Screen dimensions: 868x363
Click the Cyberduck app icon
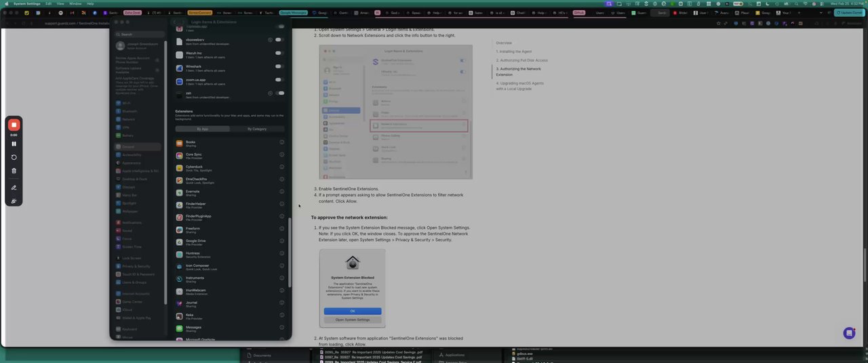coord(179,168)
